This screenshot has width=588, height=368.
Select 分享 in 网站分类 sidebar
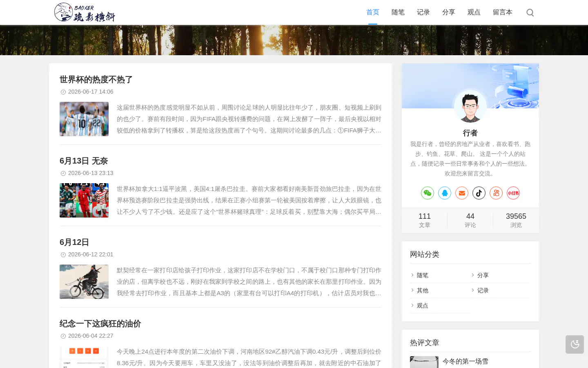pyautogui.click(x=483, y=275)
